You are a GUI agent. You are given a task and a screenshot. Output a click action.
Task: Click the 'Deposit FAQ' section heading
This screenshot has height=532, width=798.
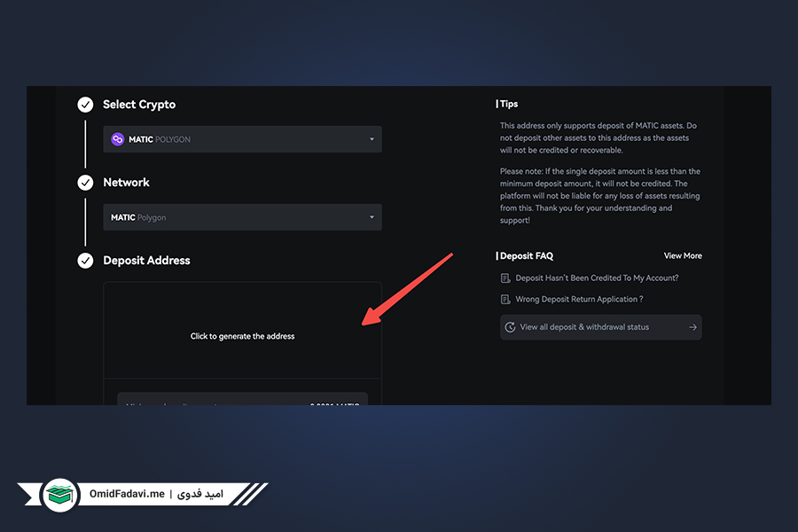tap(526, 255)
